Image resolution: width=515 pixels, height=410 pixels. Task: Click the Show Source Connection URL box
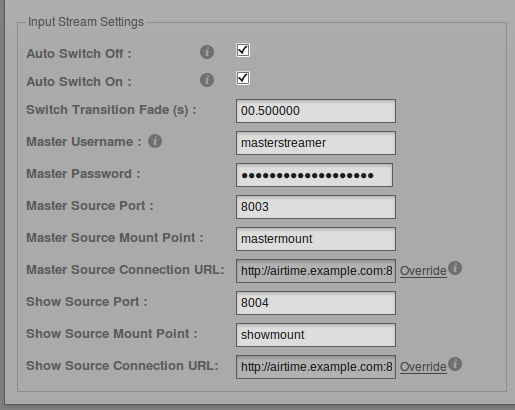[316, 367]
